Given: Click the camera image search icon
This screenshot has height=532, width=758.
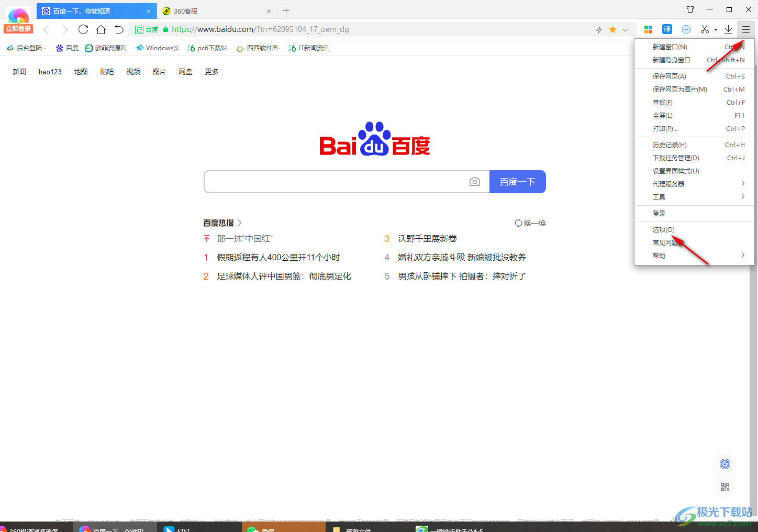Looking at the screenshot, I should (x=475, y=182).
